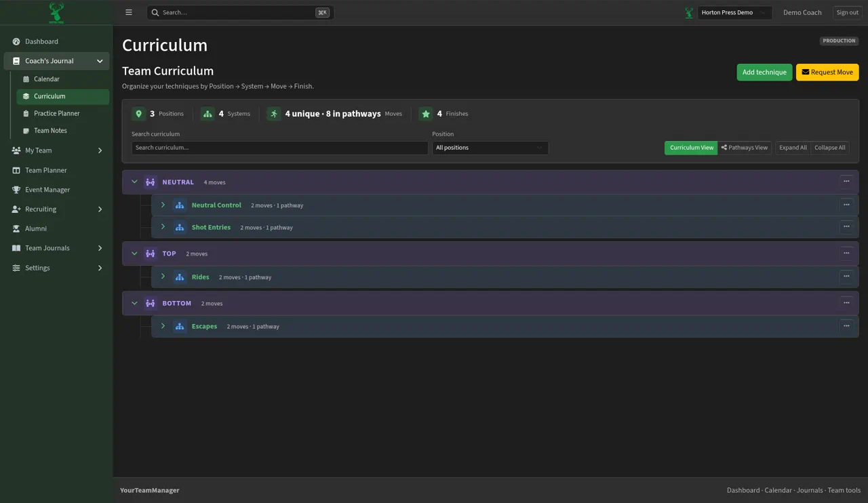The image size is (868, 503).
Task: Open the All positions dropdown
Action: [x=490, y=148]
